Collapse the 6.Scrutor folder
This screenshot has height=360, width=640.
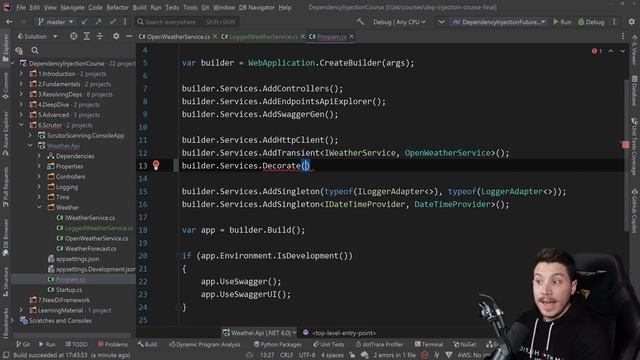pos(21,125)
